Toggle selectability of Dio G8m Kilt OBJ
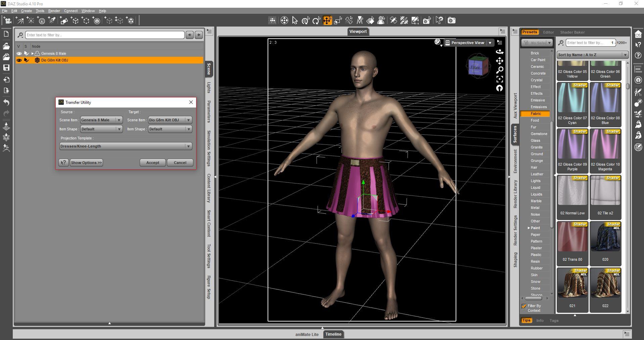Screen dimensions: 644x340 tap(27, 60)
